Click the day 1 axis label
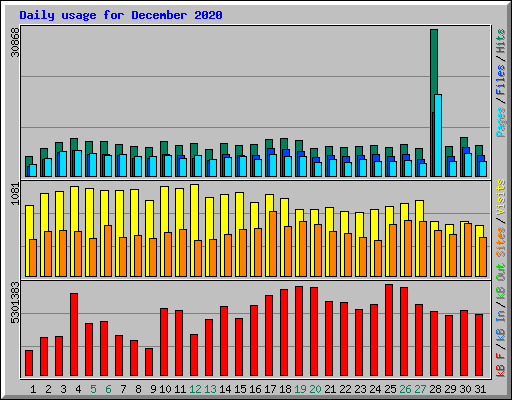Viewport: 512px width, 400px height. 33,389
